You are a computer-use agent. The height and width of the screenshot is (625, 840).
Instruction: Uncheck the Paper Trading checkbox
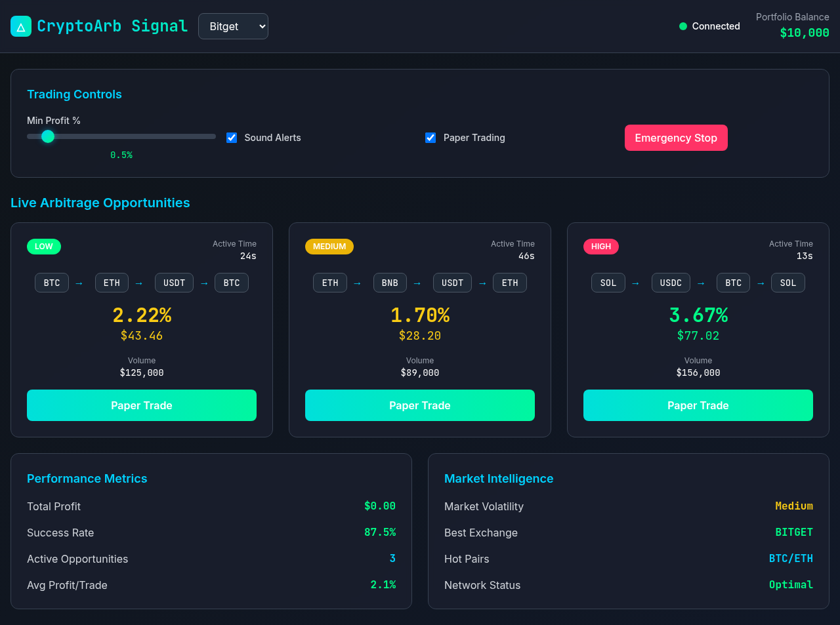[430, 138]
